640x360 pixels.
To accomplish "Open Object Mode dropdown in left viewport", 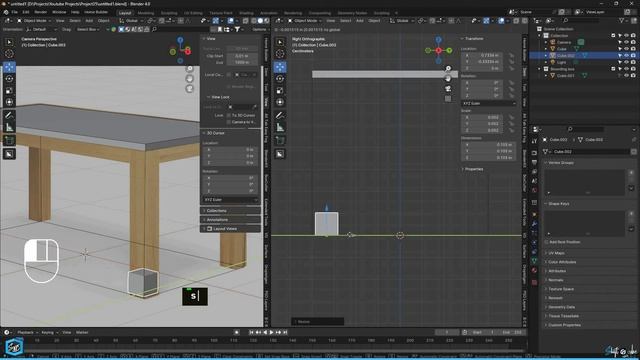I will coord(34,20).
